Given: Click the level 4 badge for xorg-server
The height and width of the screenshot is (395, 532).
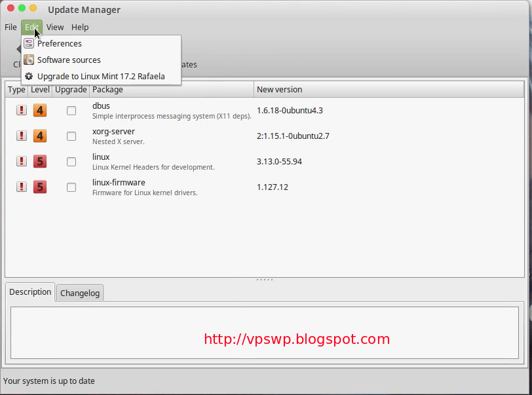Looking at the screenshot, I should [x=40, y=136].
